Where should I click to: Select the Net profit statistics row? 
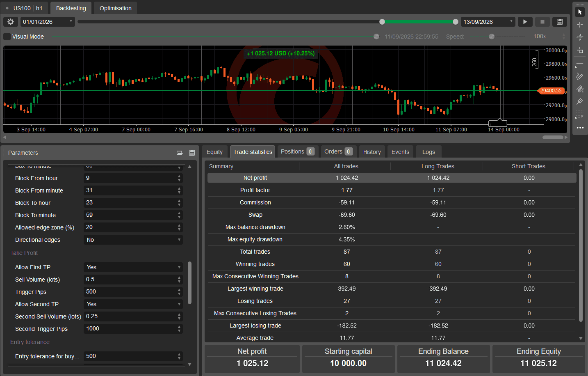[x=392, y=178]
